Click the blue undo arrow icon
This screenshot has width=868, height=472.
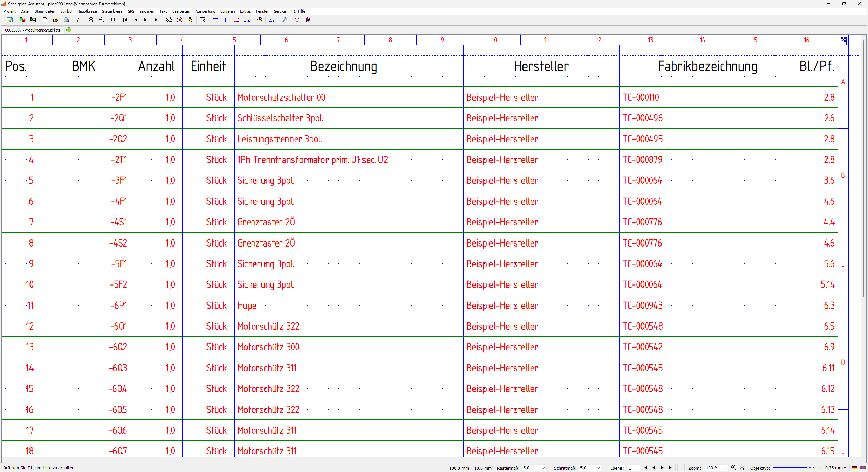tap(272, 20)
